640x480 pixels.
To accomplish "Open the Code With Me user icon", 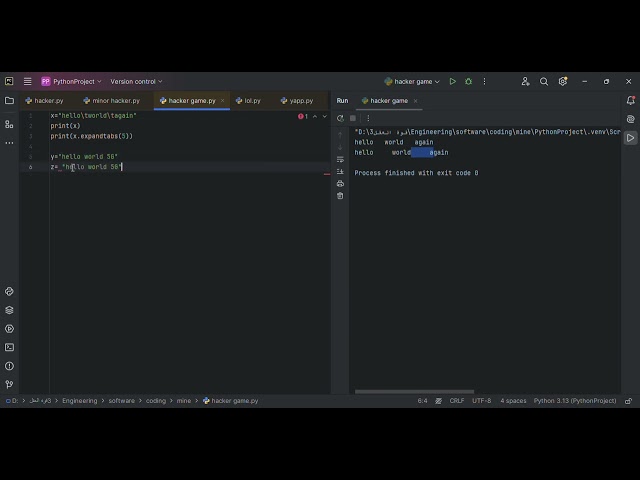I will coord(525,82).
